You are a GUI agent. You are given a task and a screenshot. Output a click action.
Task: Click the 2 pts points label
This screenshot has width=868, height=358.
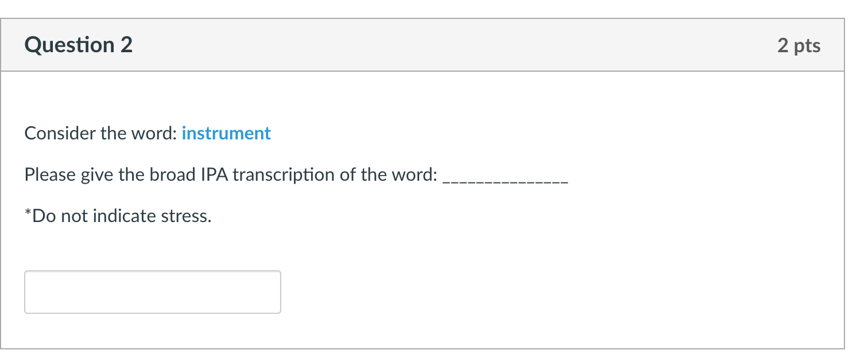pos(799,45)
